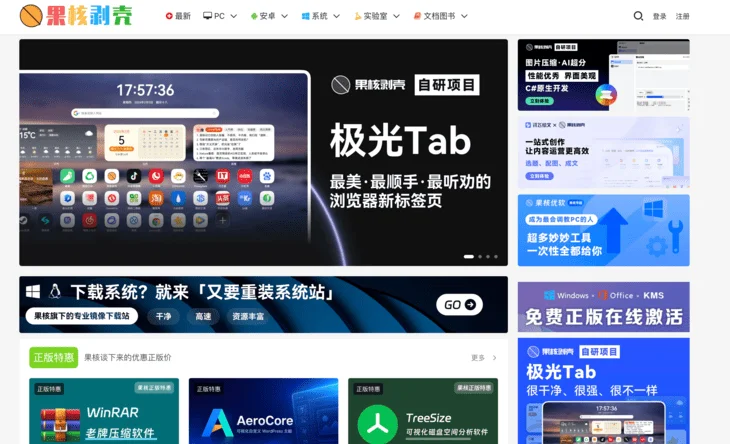Click the 登录 login link
This screenshot has height=444, width=730.
[659, 16]
